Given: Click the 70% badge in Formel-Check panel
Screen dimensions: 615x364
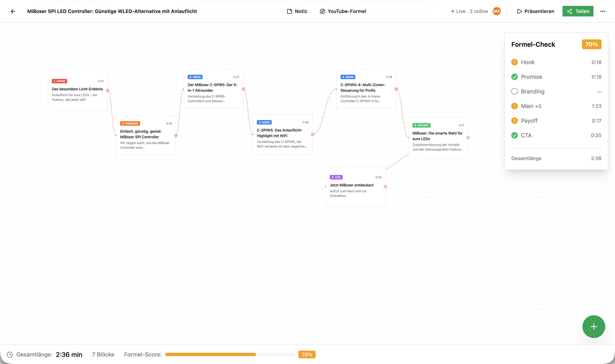Looking at the screenshot, I should 592,44.
